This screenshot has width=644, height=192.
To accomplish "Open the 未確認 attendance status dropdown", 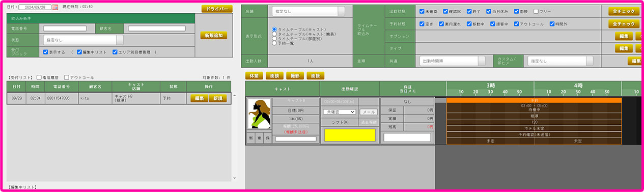I will (x=339, y=112).
